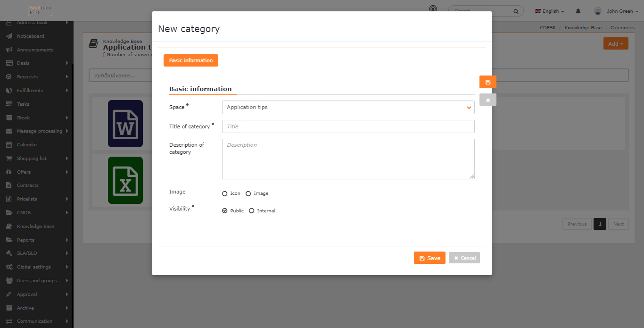Viewport: 644px width, 328px height.
Task: Click the Fulfillments cube icon
Action: (x=8, y=90)
